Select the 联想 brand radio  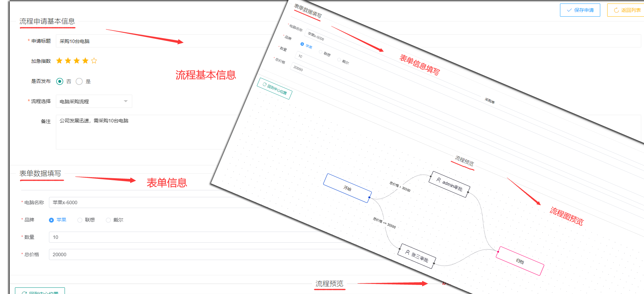point(80,220)
